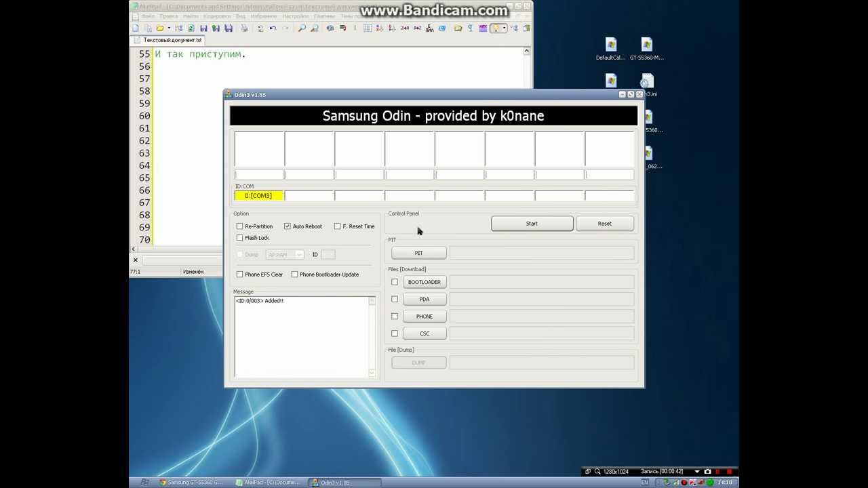Tick the CSC file checkbox
Viewport: 868px width, 488px height.
pyautogui.click(x=395, y=333)
